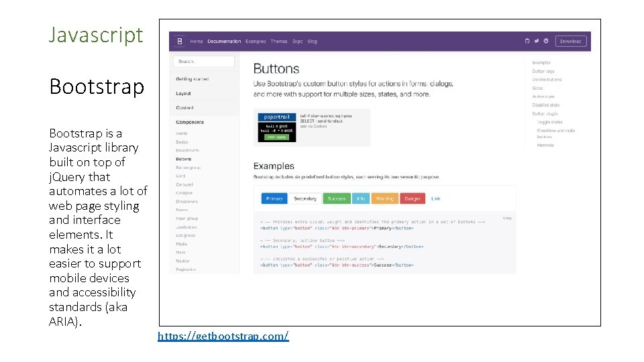Open Card in the sidebar
This screenshot has width=644, height=362.
[x=180, y=176]
